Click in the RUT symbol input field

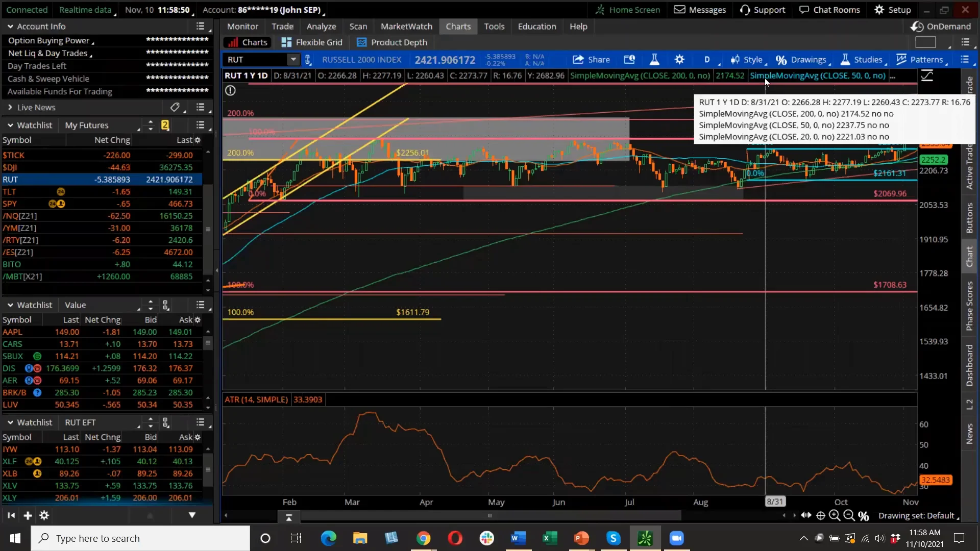(x=255, y=60)
